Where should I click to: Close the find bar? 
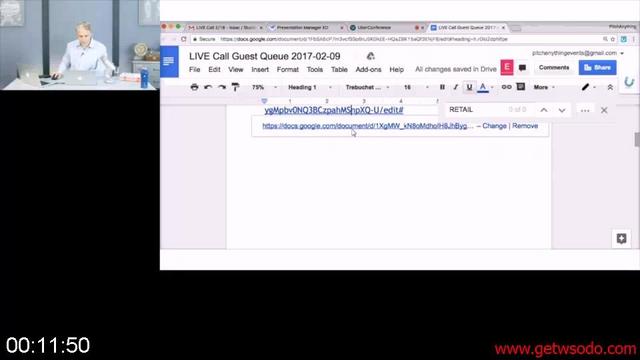604,110
